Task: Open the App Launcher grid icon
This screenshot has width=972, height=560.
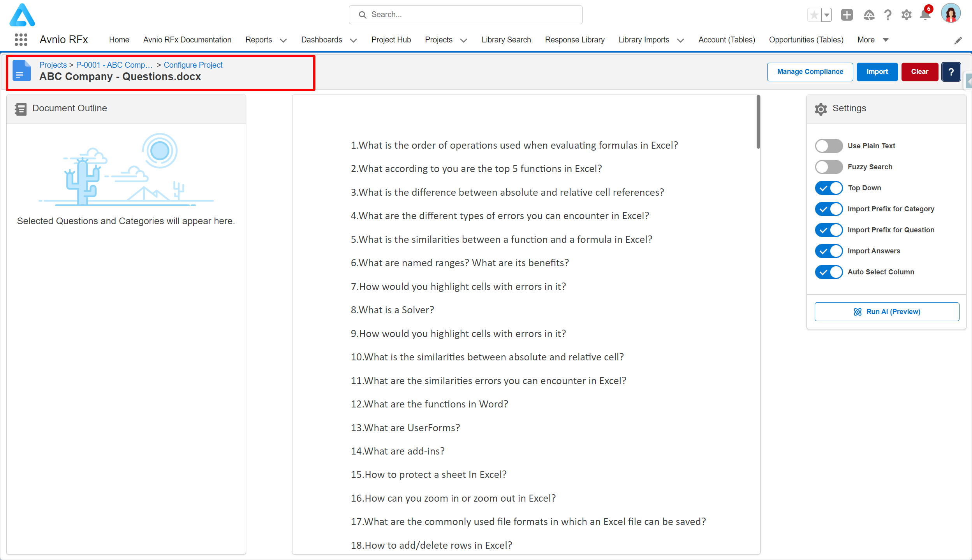Action: point(21,40)
